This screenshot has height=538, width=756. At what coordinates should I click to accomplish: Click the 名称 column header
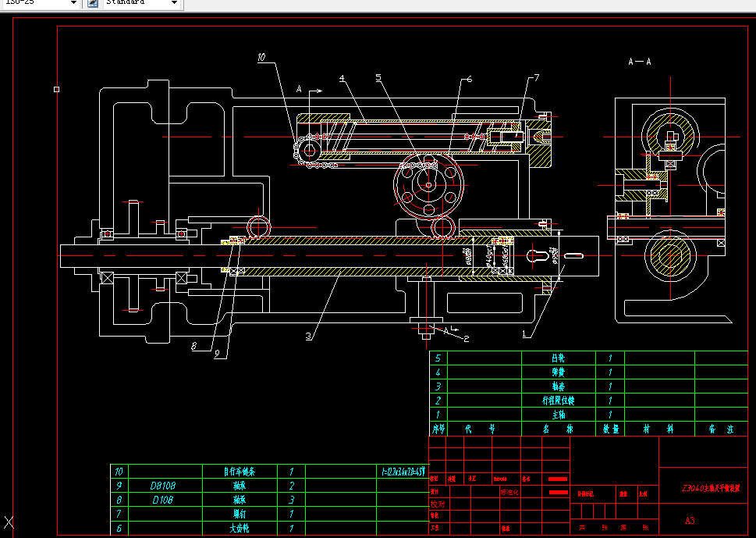pos(559,429)
